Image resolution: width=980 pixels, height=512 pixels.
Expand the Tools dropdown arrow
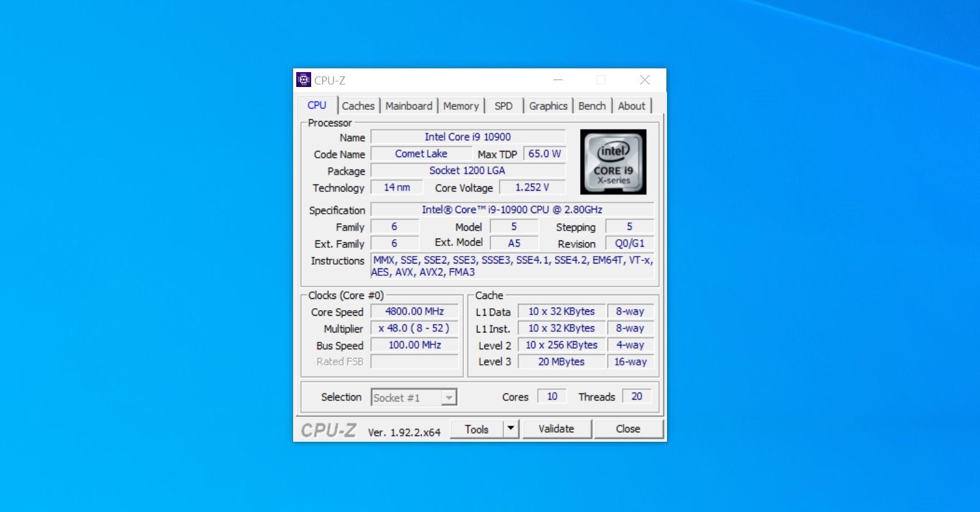coord(511,429)
